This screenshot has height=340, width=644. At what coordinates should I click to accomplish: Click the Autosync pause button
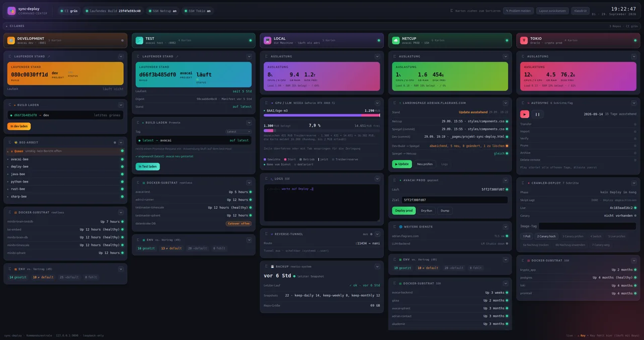click(537, 114)
